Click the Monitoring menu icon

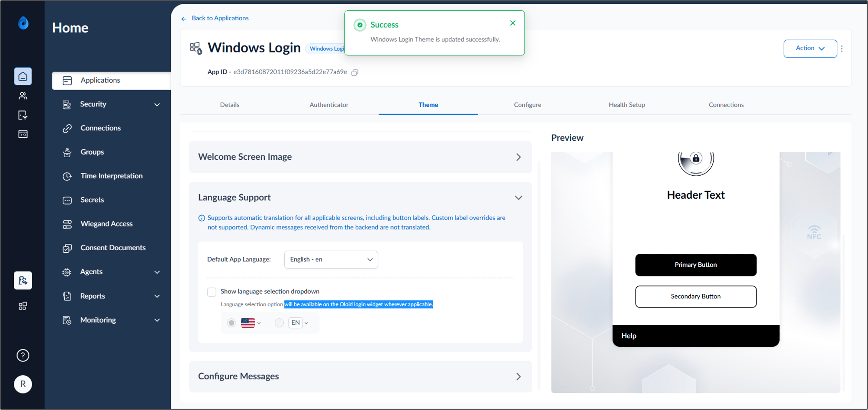(67, 320)
